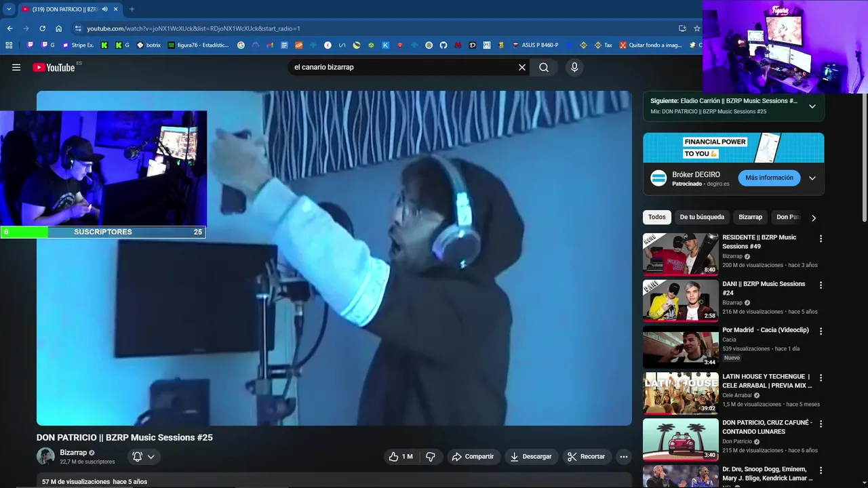
Task: Open Por Madrid - Cacia thumbnail
Action: 680,346
